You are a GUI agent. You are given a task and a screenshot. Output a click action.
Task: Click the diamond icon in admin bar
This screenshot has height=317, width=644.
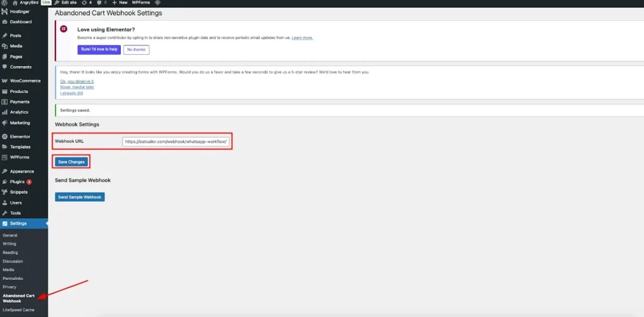pyautogui.click(x=157, y=3)
